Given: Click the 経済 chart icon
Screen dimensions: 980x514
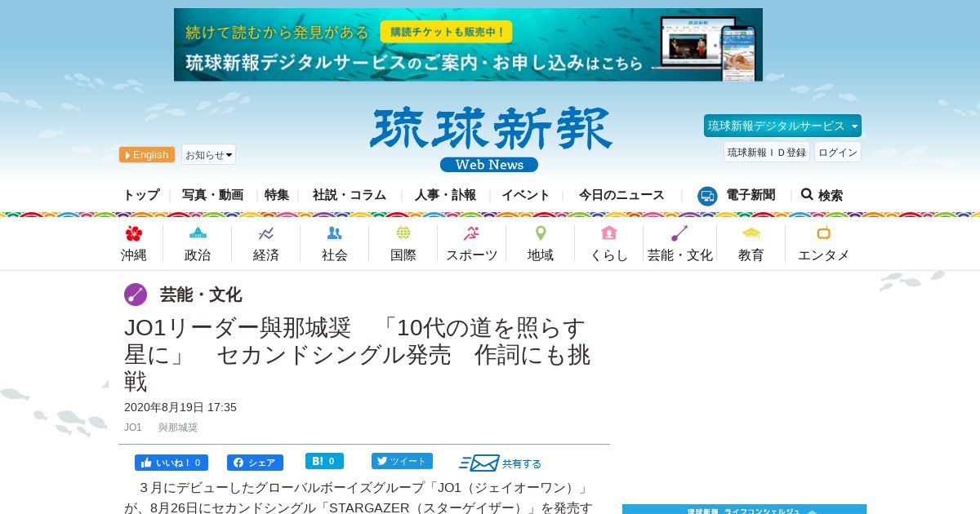Looking at the screenshot, I should [266, 233].
